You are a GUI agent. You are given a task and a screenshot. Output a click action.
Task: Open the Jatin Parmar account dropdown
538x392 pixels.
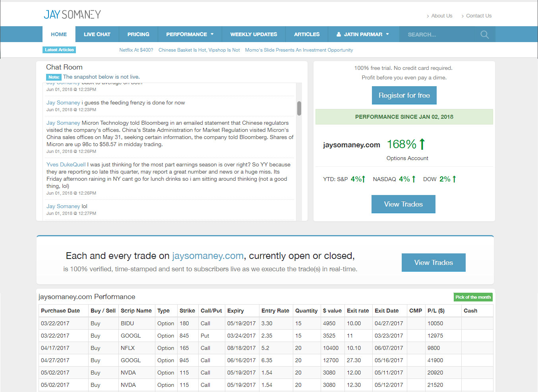[x=363, y=35]
